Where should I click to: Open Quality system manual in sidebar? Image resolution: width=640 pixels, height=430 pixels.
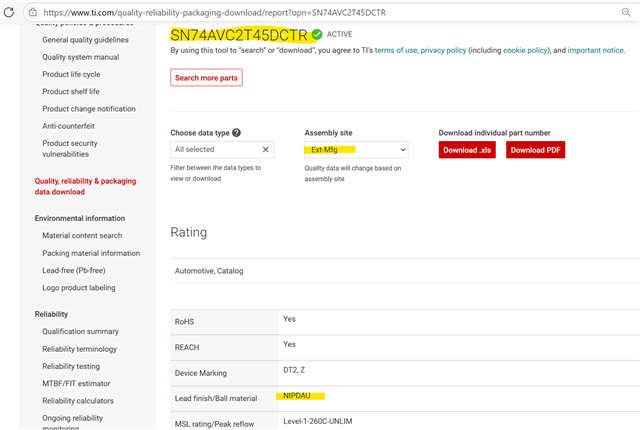[81, 57]
